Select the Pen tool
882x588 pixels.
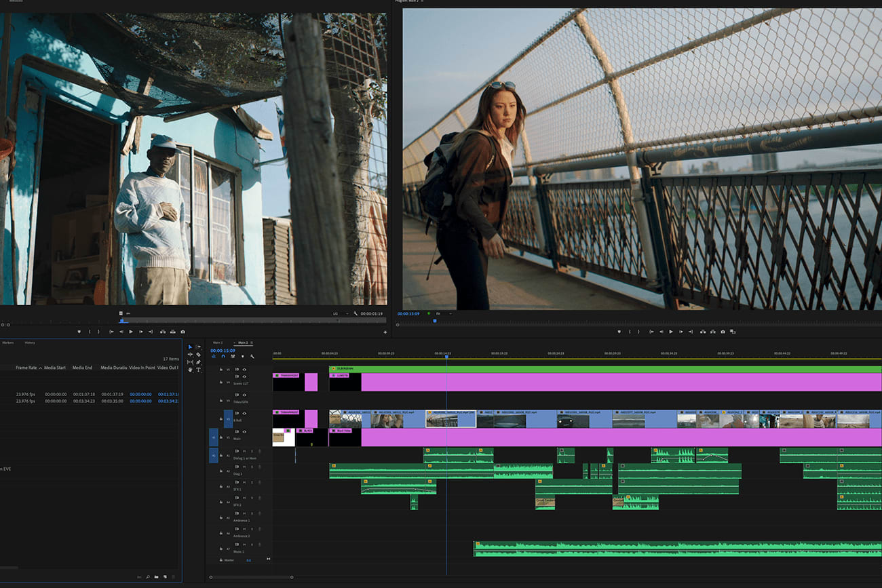198,362
